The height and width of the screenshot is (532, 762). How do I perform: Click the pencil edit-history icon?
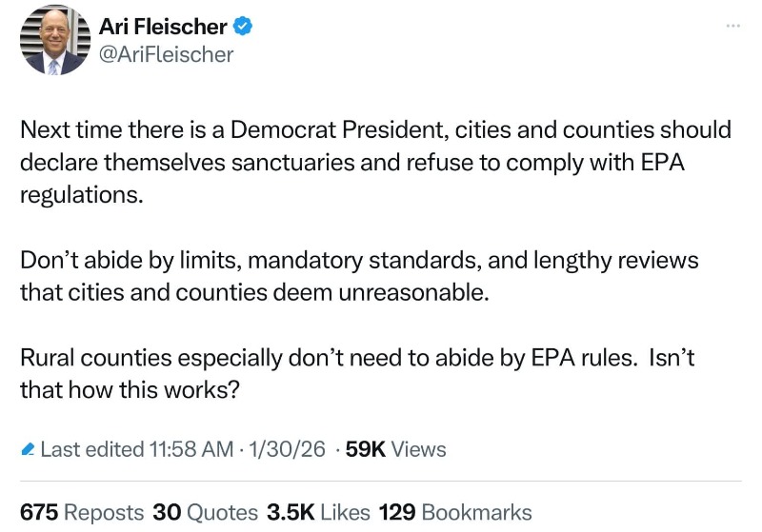click(x=28, y=449)
